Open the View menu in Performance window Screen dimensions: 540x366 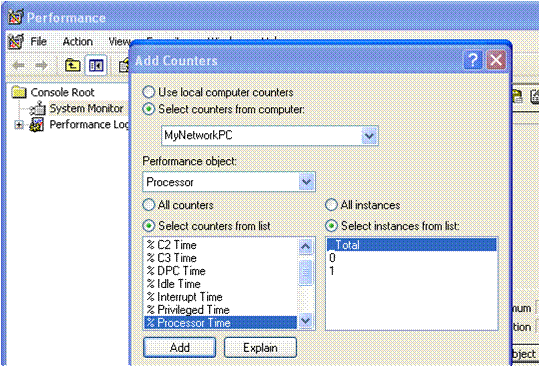(x=119, y=42)
